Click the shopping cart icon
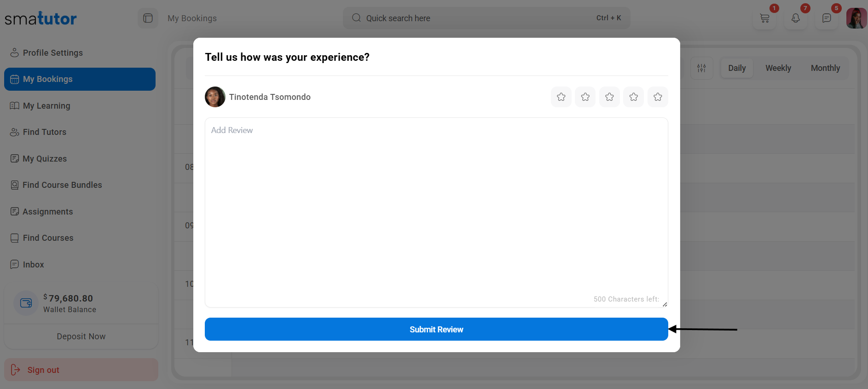The width and height of the screenshot is (868, 389). coord(764,18)
